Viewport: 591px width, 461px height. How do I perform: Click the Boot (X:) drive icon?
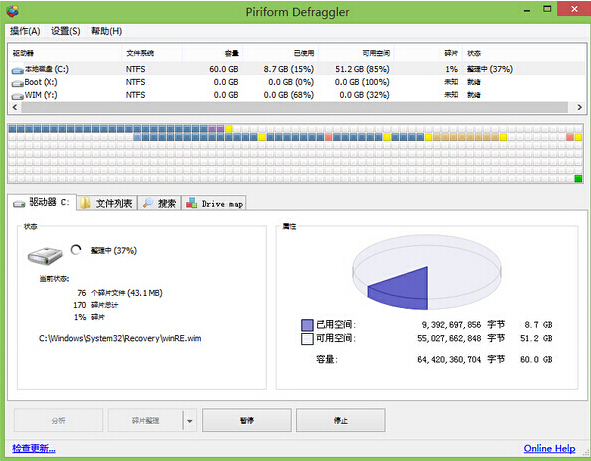click(x=17, y=83)
